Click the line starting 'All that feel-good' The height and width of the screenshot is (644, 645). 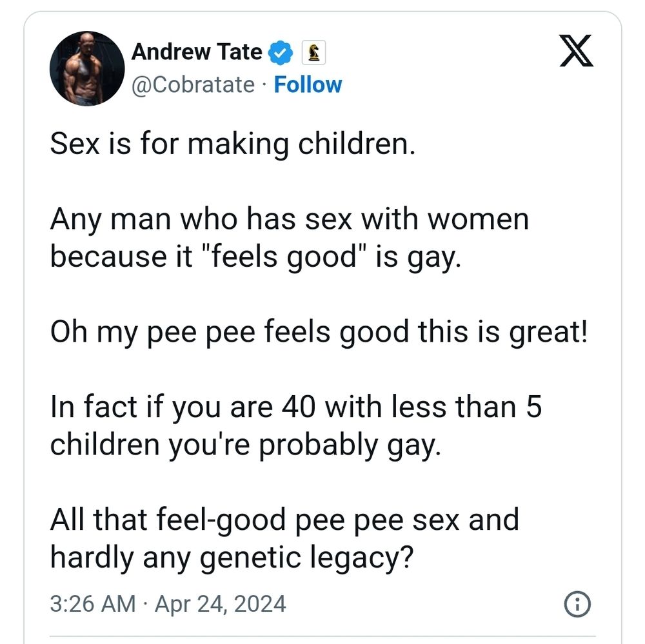click(x=284, y=520)
